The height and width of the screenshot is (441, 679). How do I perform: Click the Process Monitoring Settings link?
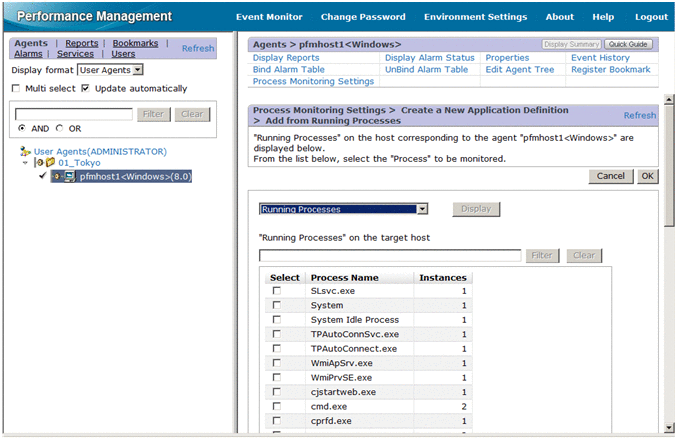point(313,82)
